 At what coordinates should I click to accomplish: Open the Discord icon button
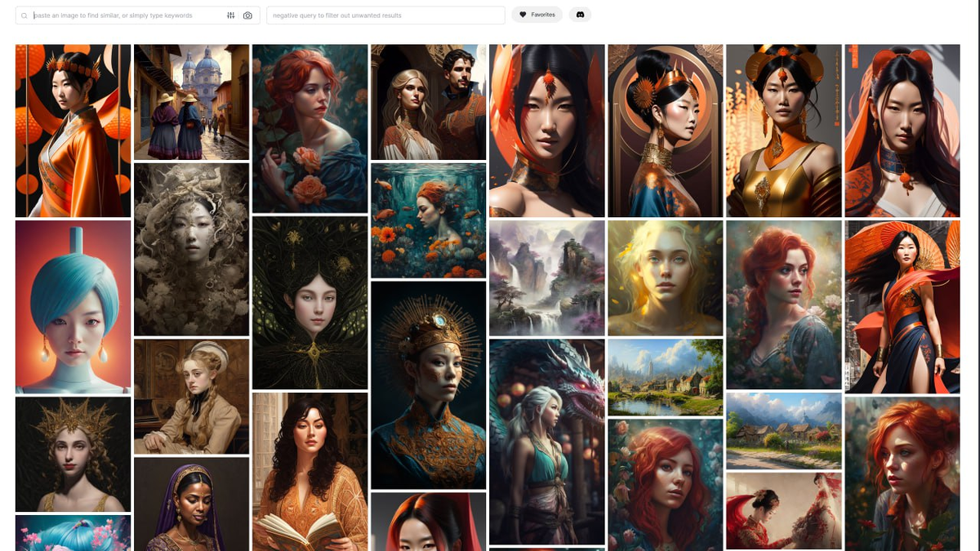pyautogui.click(x=580, y=15)
